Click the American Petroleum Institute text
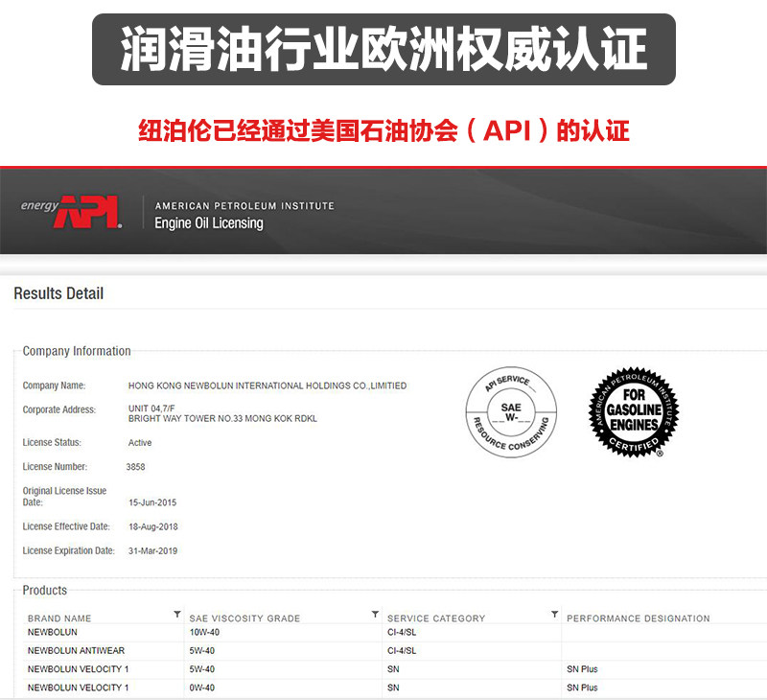 [x=244, y=206]
